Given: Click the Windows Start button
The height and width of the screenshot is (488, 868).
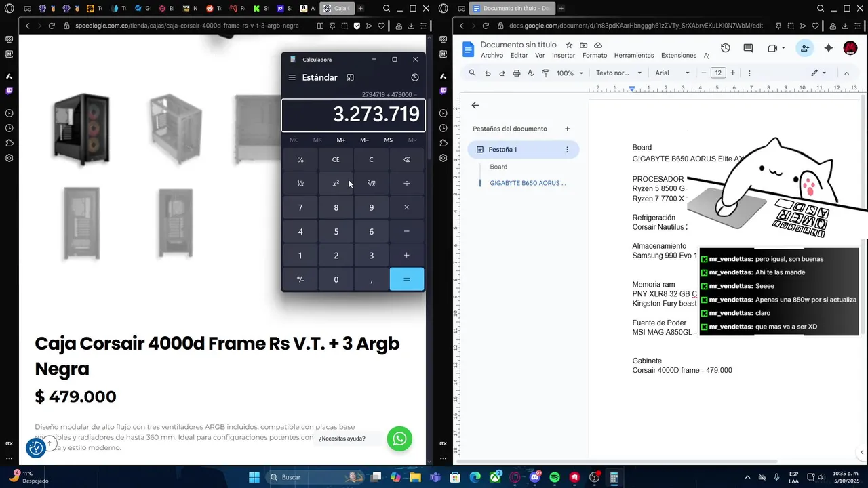Looking at the screenshot, I should (254, 477).
